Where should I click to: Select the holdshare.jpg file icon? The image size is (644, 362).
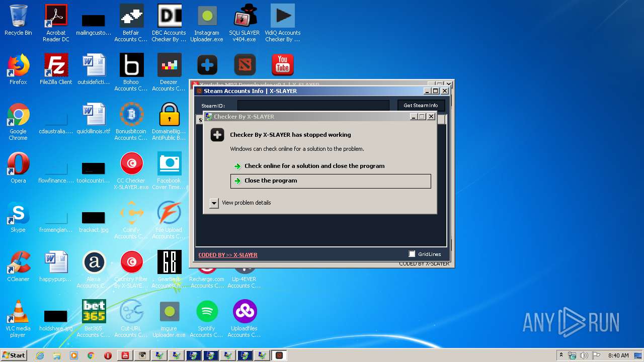click(56, 320)
